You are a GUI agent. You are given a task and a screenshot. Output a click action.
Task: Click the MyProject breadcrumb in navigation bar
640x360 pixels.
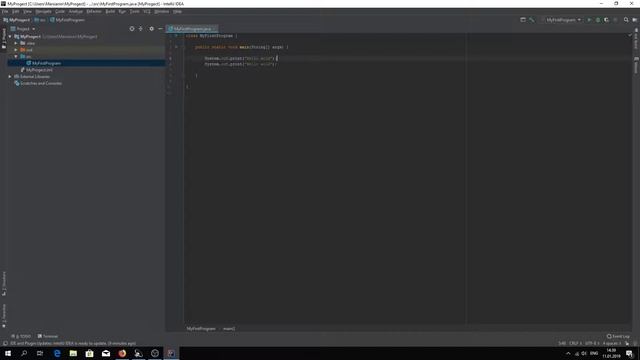(x=16, y=20)
